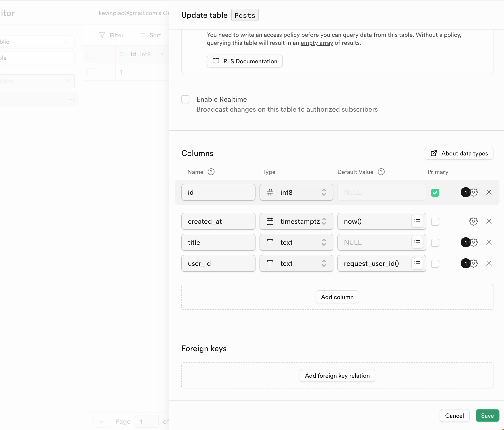Open type dropdown for user_id column

click(296, 263)
